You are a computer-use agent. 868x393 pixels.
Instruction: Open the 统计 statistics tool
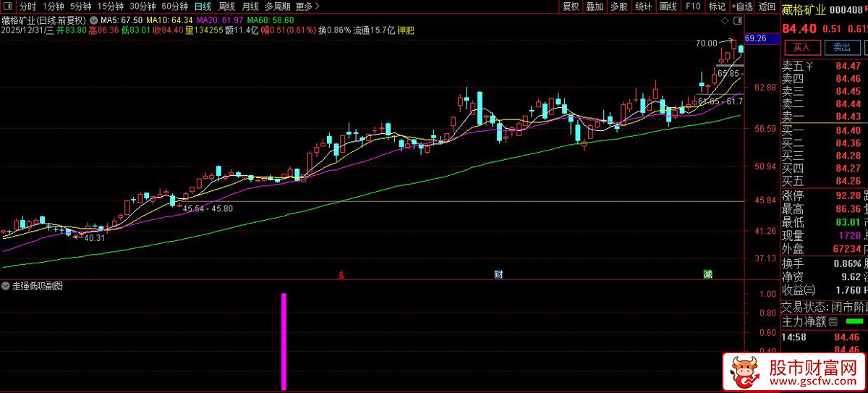[x=643, y=7]
